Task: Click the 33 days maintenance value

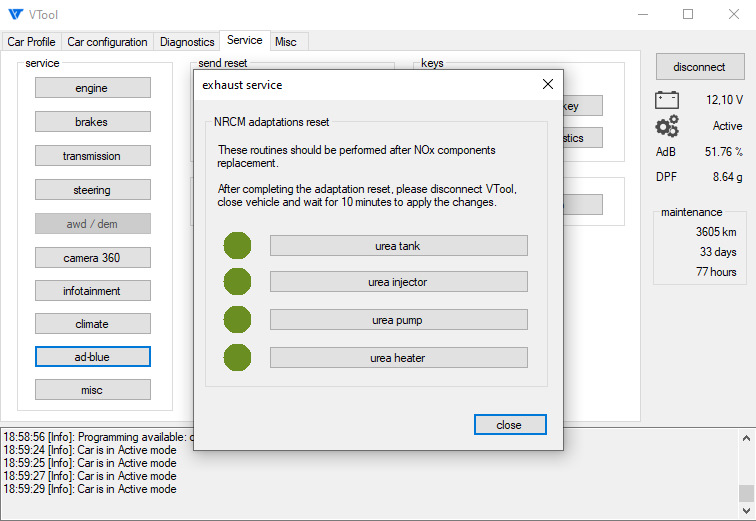Action: [x=718, y=252]
